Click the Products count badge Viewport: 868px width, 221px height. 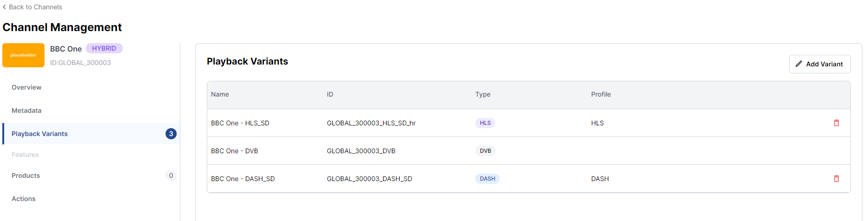[171, 175]
